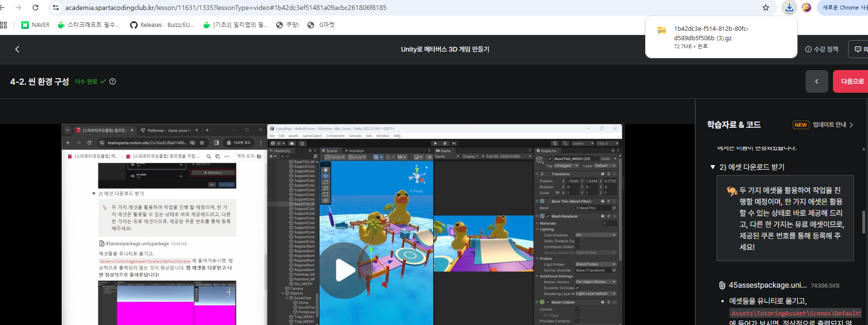Click the paperclip attachment icon
This screenshot has height=325, width=868.
click(x=722, y=285)
